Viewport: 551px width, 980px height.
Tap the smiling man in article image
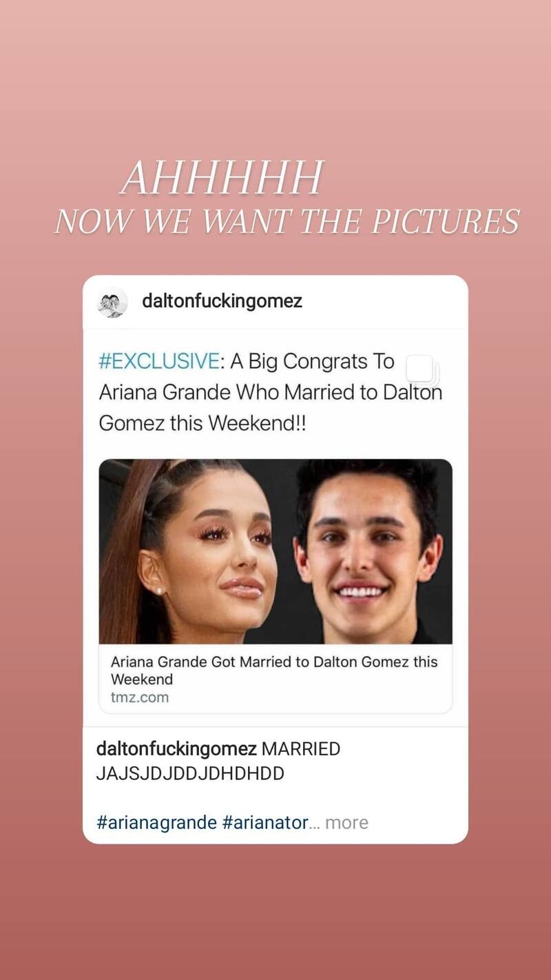click(x=368, y=551)
